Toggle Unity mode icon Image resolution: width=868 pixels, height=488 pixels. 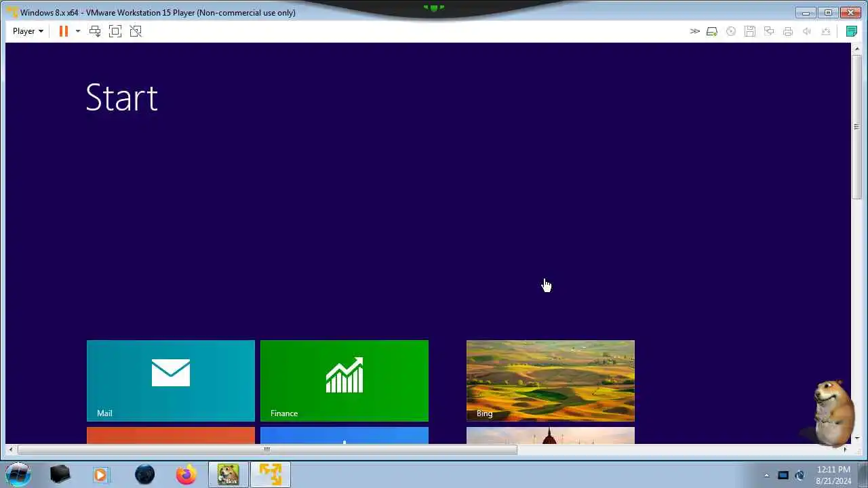point(136,31)
